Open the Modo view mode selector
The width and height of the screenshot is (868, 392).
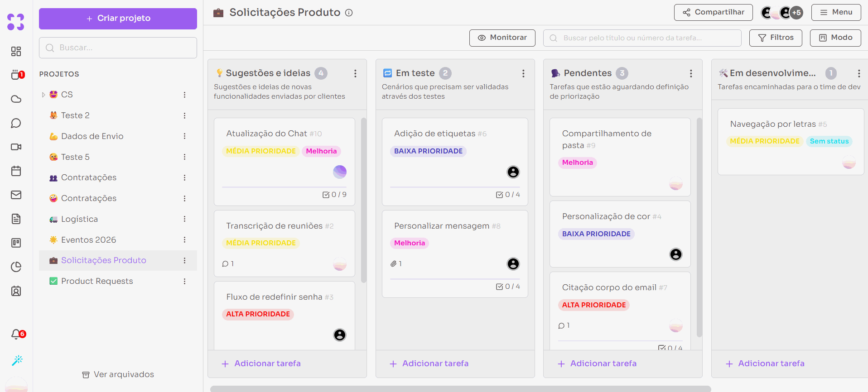(x=836, y=38)
